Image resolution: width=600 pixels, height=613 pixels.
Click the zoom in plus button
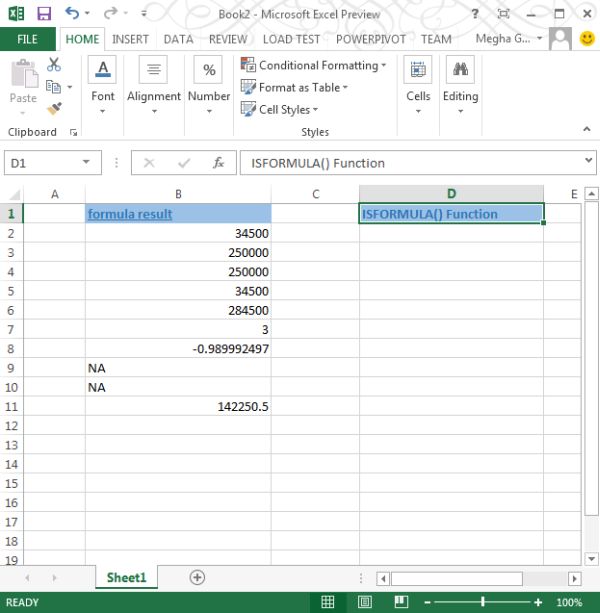coord(538,602)
